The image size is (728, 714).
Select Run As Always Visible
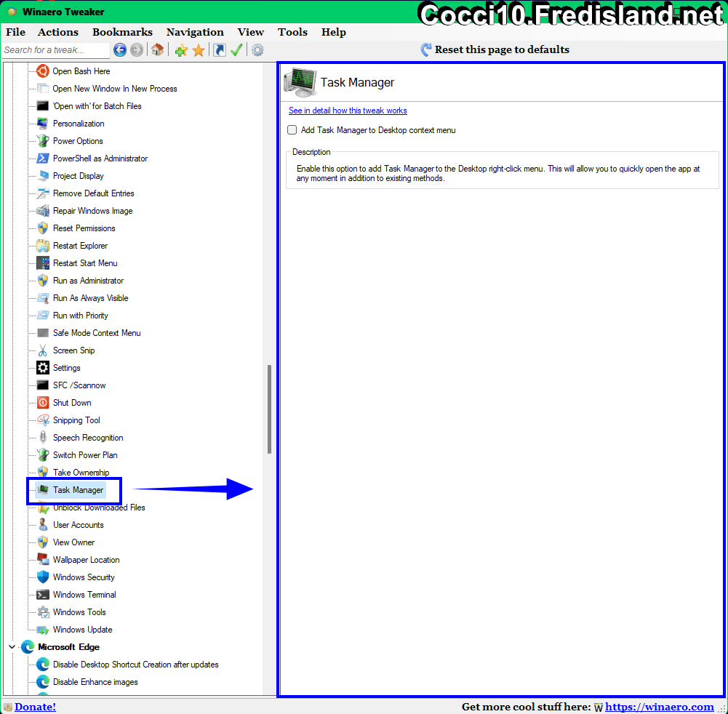(90, 298)
